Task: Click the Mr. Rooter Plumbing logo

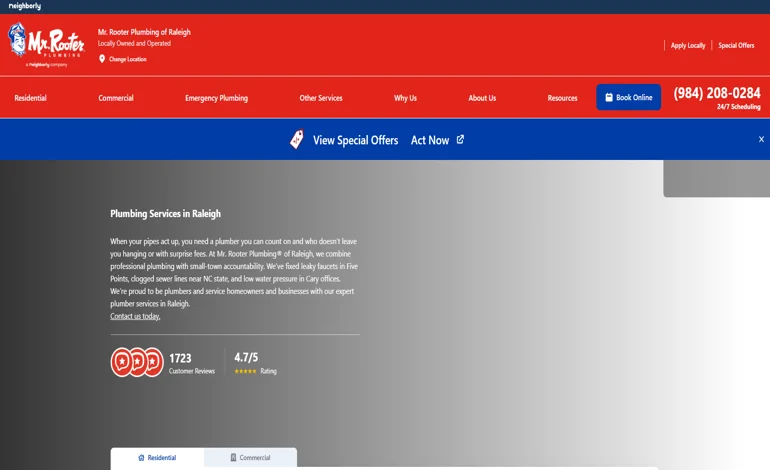Action: pos(46,45)
